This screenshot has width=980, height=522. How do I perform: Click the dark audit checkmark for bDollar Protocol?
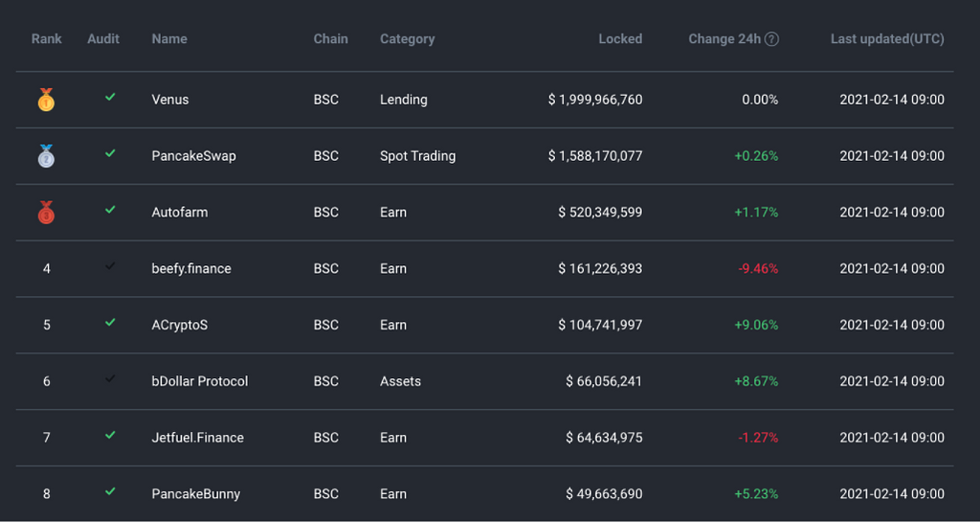point(110,379)
